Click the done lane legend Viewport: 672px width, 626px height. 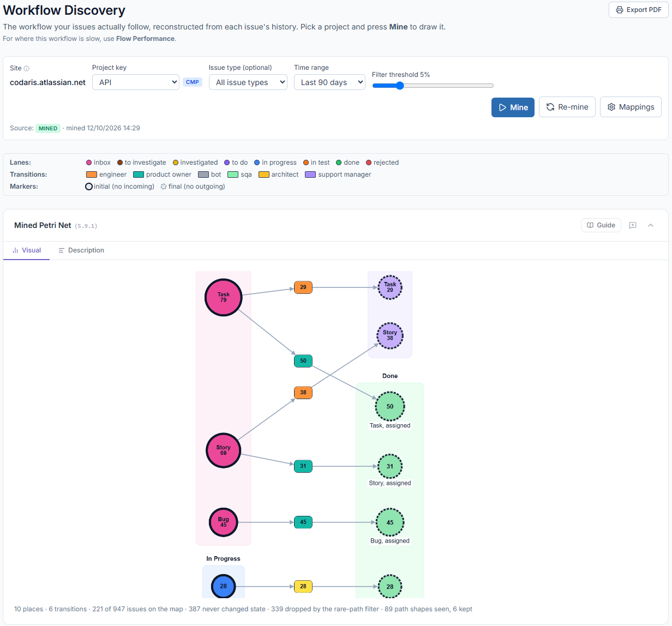347,162
